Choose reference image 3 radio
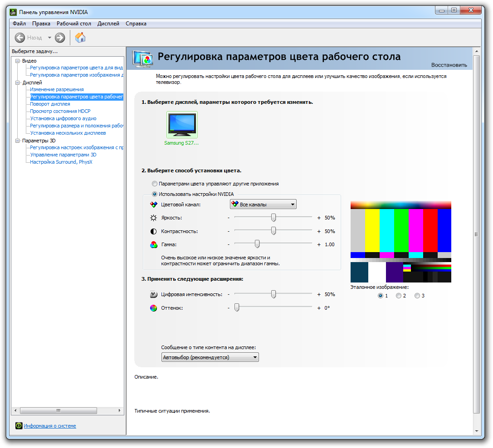 tap(417, 296)
